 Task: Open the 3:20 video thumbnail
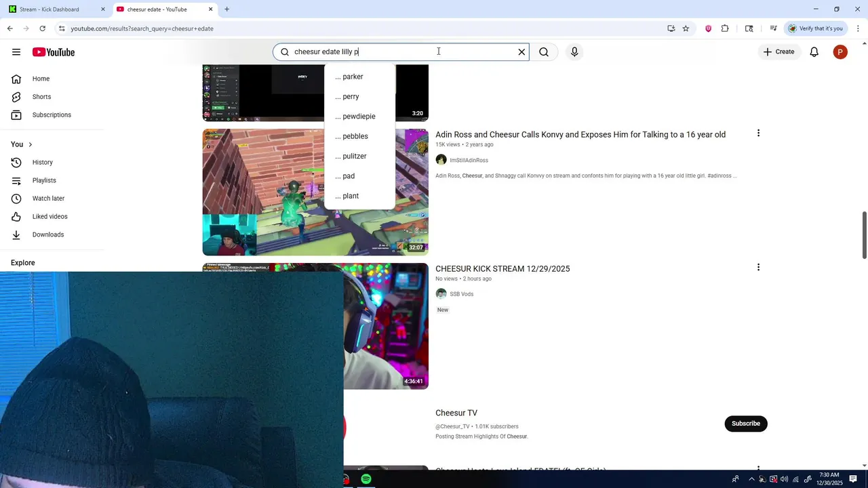[x=315, y=93]
